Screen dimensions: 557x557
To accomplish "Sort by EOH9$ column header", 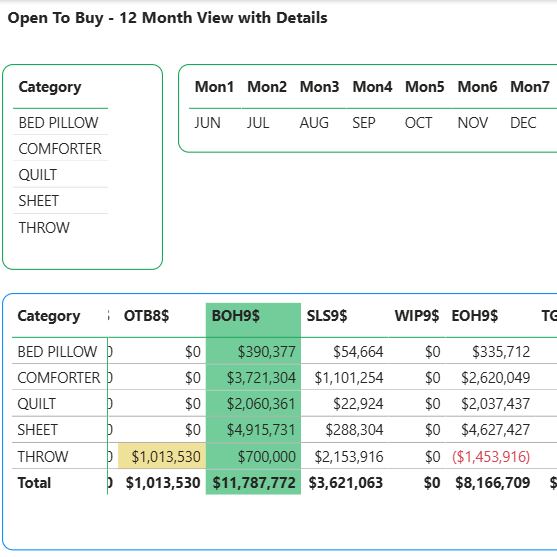I will tap(475, 315).
